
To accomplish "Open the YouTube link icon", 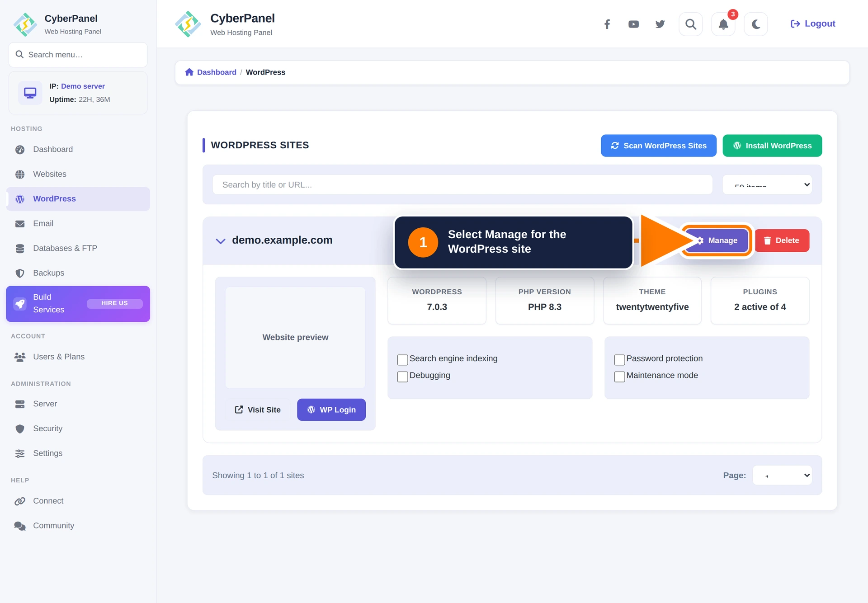I will coord(633,24).
